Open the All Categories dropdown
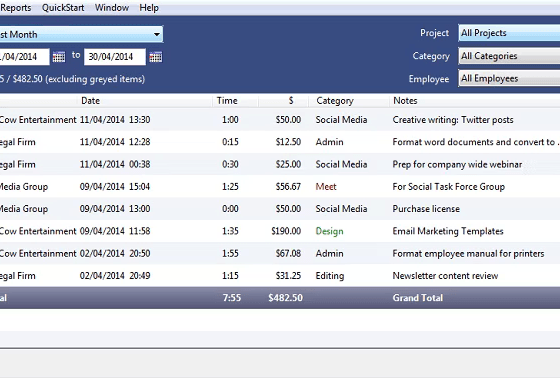Screen dimensions: 560x378 509,56
